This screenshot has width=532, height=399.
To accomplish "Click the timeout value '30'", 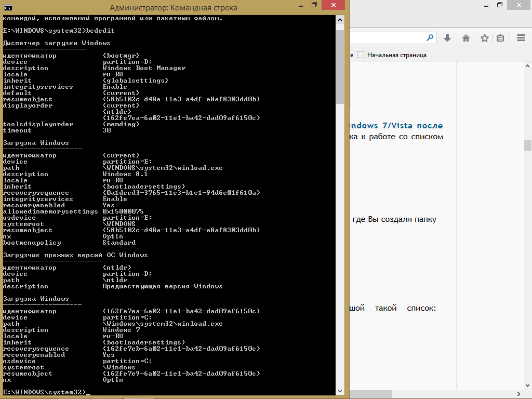I will (x=107, y=130).
